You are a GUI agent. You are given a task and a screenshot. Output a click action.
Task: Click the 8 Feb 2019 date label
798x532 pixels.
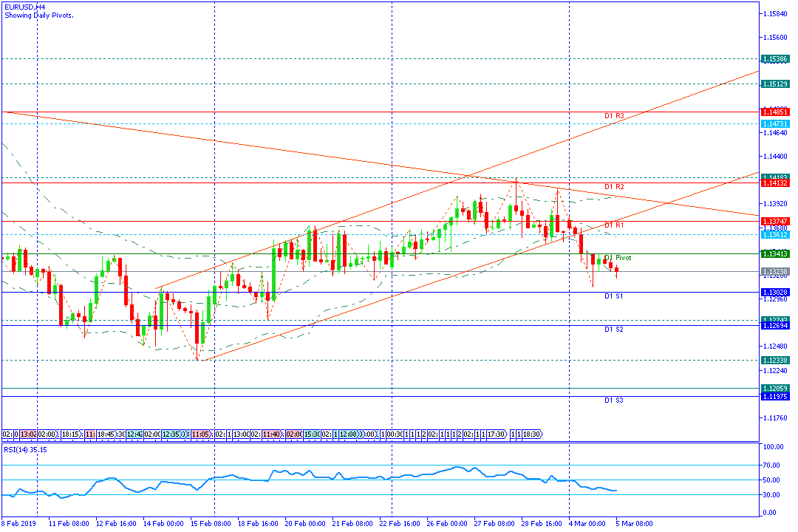[18, 523]
